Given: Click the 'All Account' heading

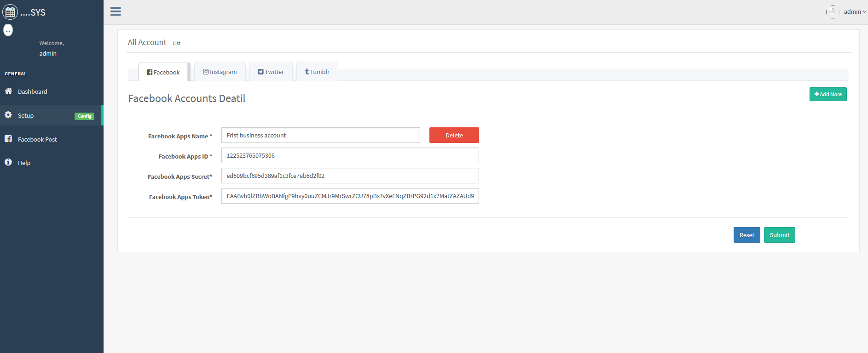Looking at the screenshot, I should pos(147,42).
